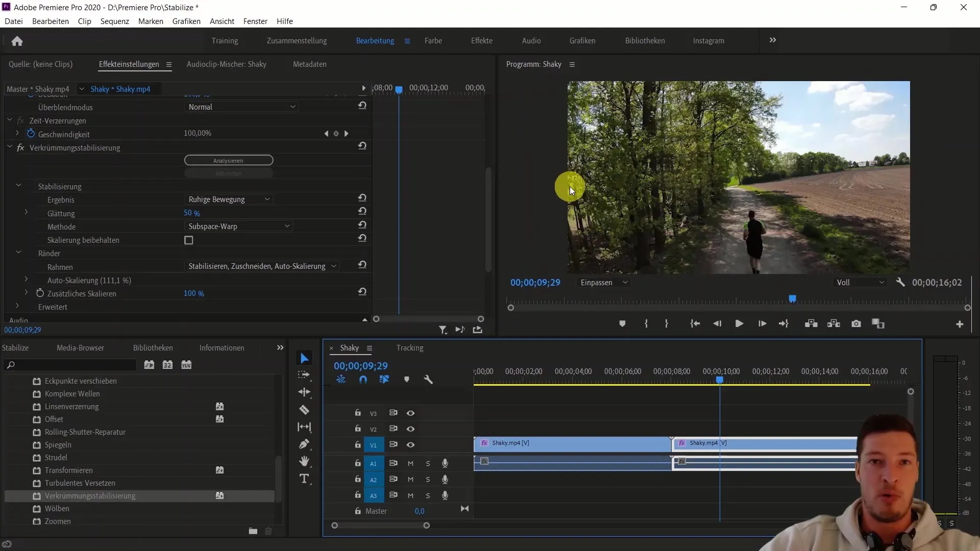Step back one frame
Image resolution: width=980 pixels, height=551 pixels.
pyautogui.click(x=717, y=324)
